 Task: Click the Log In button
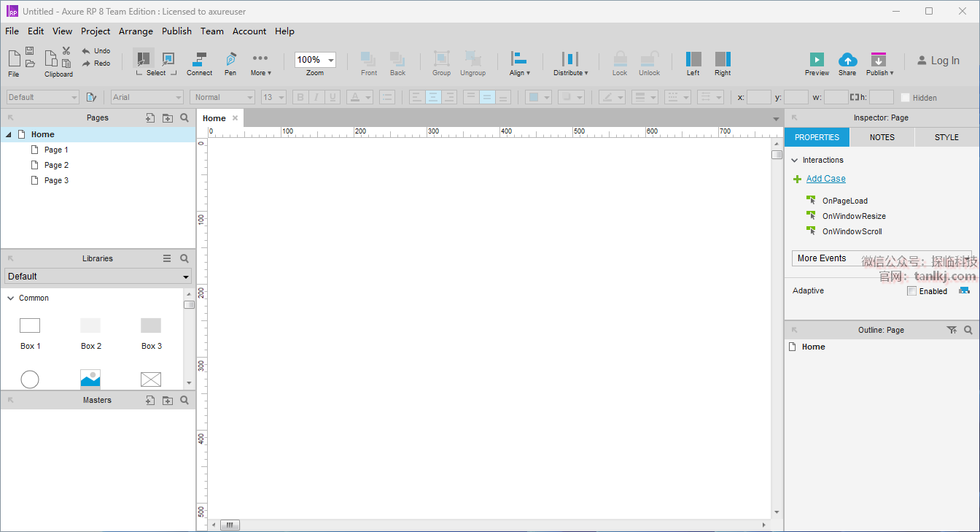pyautogui.click(x=938, y=61)
